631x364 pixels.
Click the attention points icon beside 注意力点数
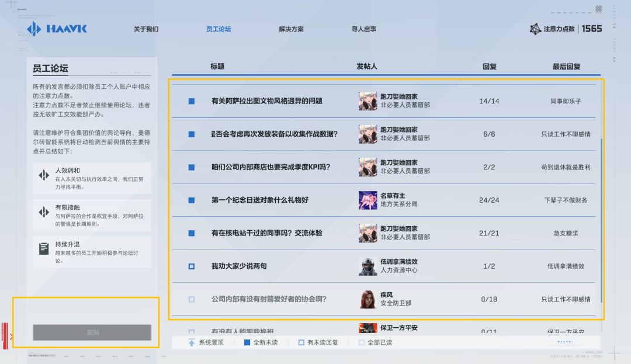coord(535,29)
